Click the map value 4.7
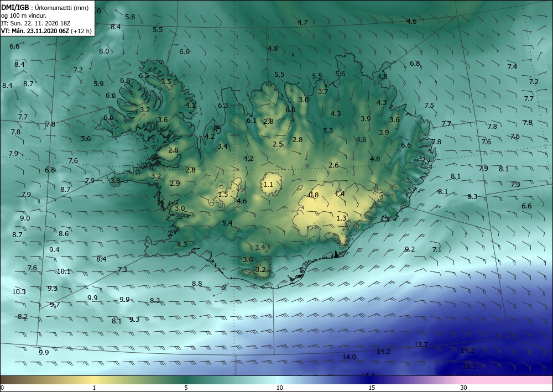 click(x=302, y=23)
